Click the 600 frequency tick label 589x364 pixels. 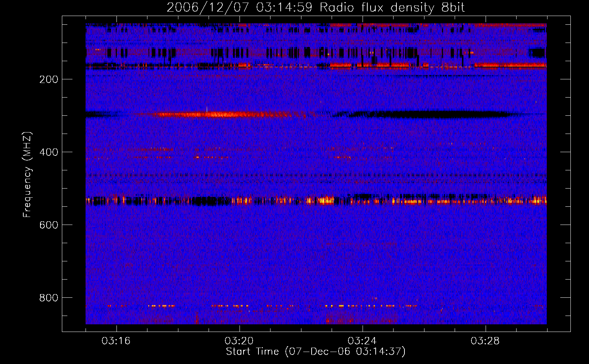[49, 225]
